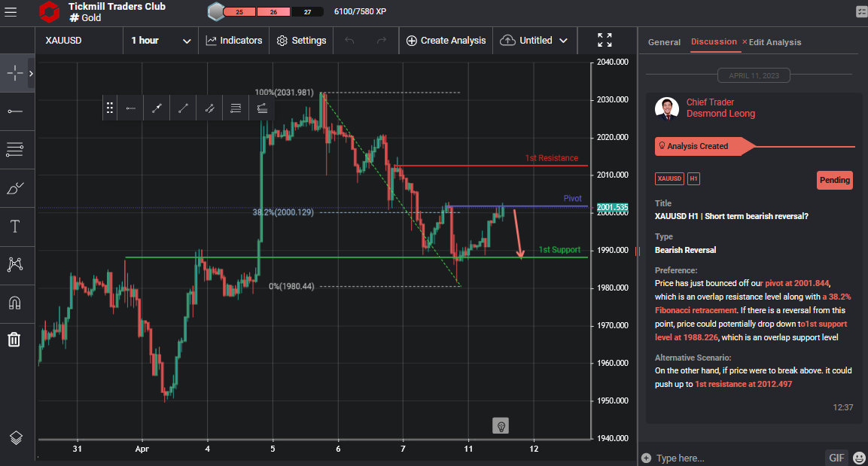This screenshot has width=868, height=466.
Task: Click the red Tickmill logo
Action: [x=49, y=11]
